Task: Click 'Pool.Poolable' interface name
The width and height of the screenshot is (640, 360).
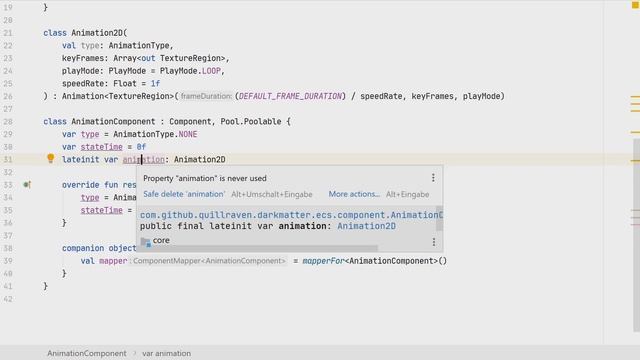Action: tap(251, 122)
